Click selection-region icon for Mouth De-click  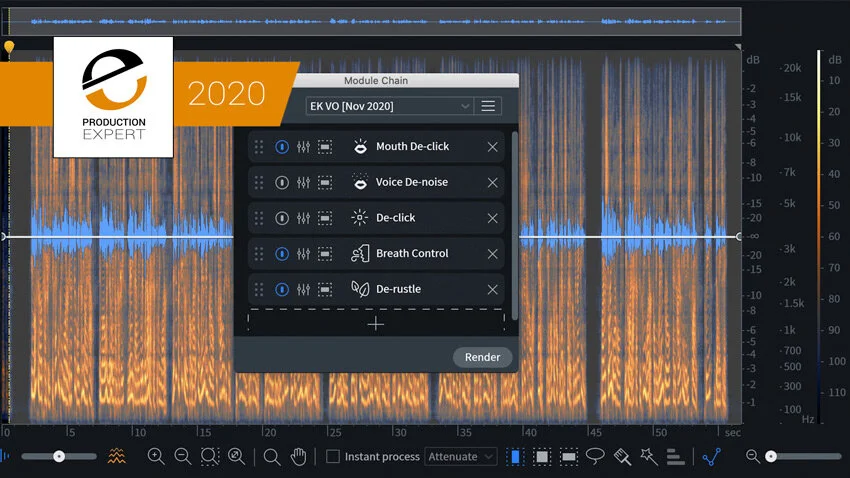(x=325, y=146)
